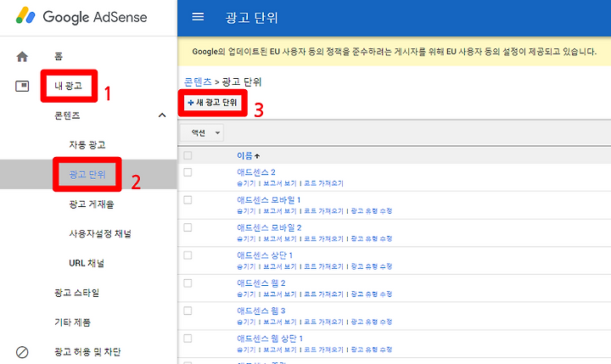The image size is (611, 364).
Task: Sort by the 이름 column header
Action: [244, 156]
